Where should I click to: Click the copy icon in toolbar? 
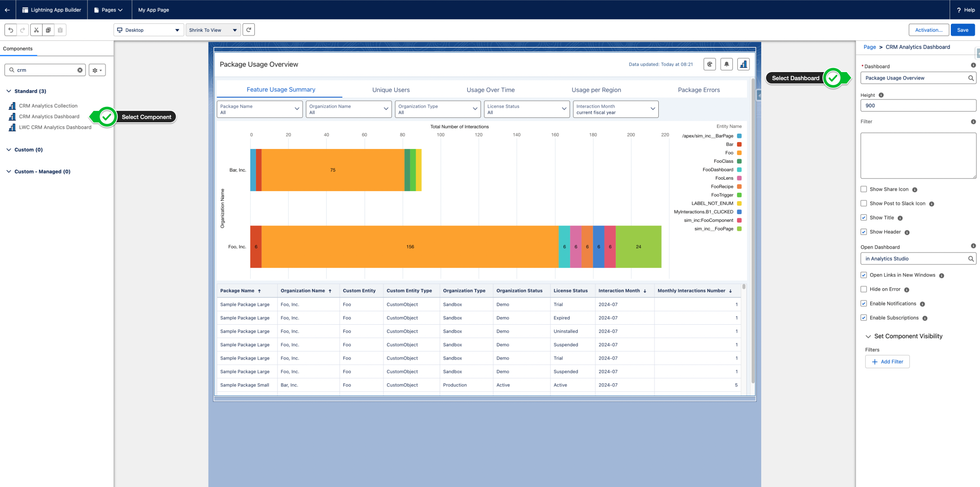[x=48, y=30]
